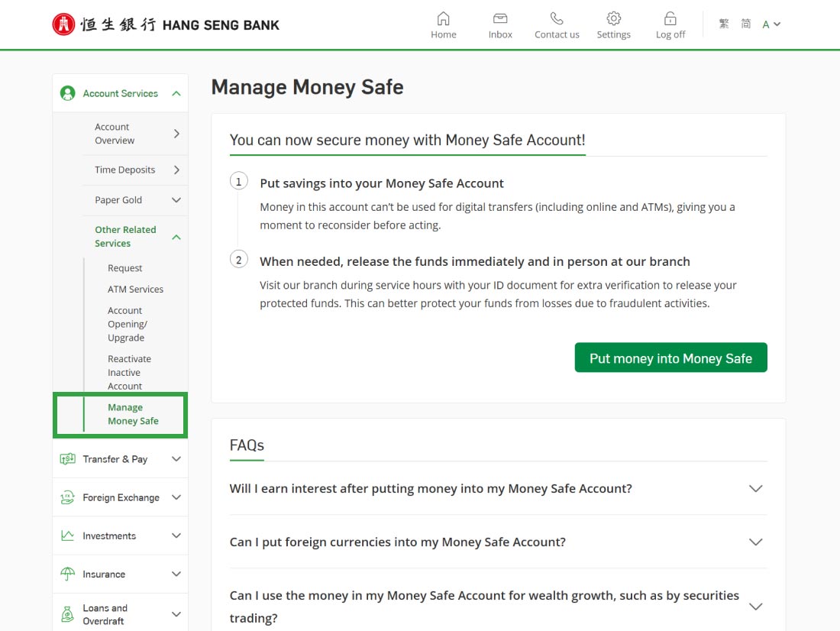
Task: Open Settings gear icon
Action: pyautogui.click(x=613, y=18)
